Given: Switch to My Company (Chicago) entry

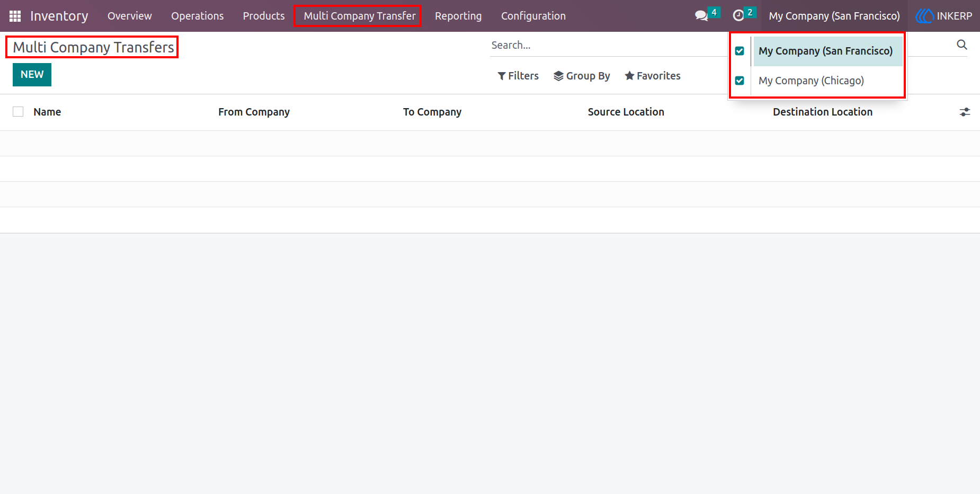Looking at the screenshot, I should pos(827,81).
